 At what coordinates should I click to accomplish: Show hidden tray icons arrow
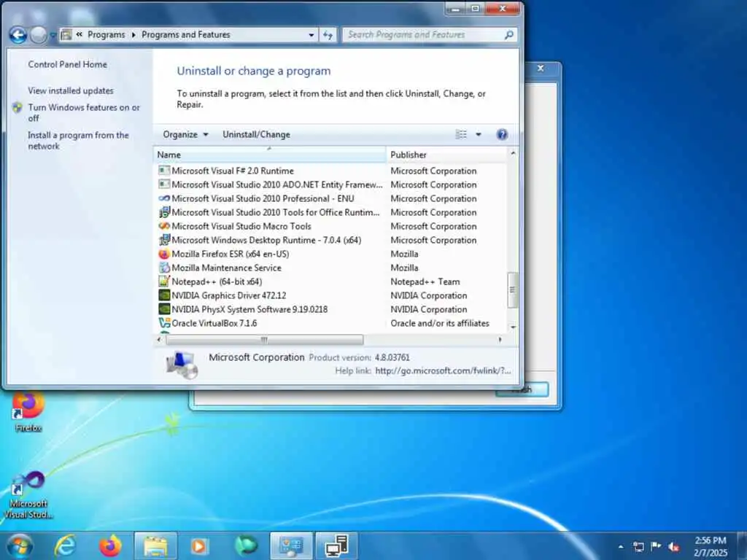621,547
